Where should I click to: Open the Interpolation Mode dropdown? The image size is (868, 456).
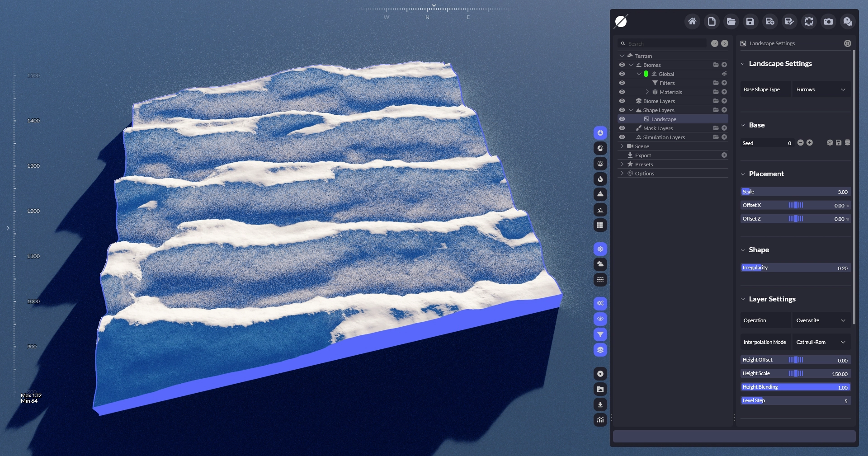click(821, 342)
